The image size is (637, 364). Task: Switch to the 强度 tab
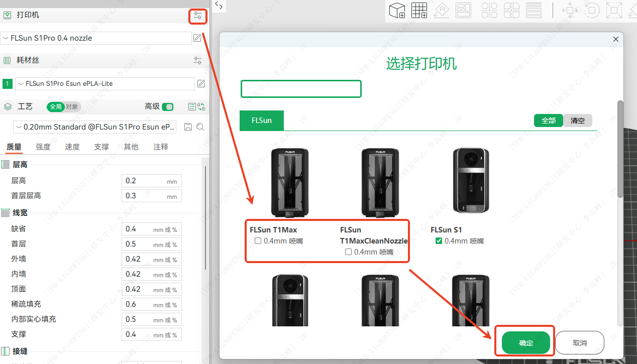click(43, 147)
